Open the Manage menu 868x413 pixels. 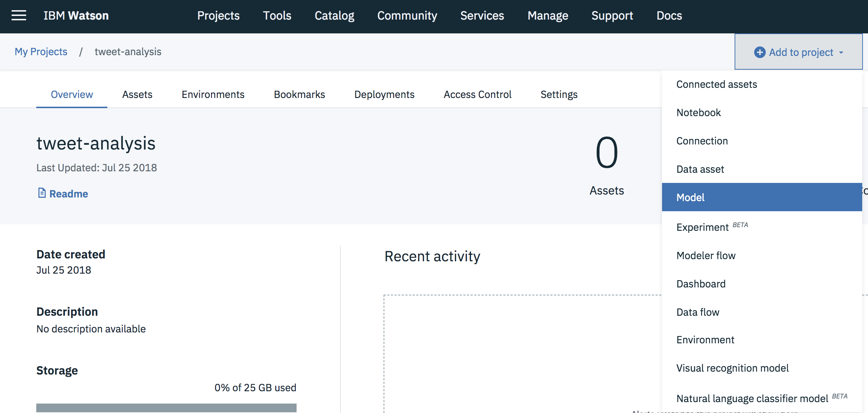point(548,16)
